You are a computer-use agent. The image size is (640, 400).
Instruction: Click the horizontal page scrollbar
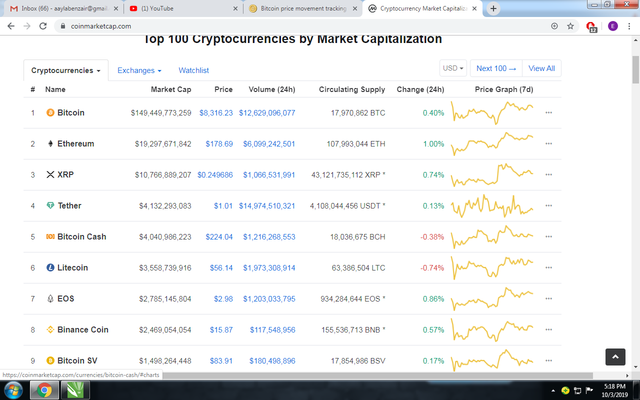point(378,375)
